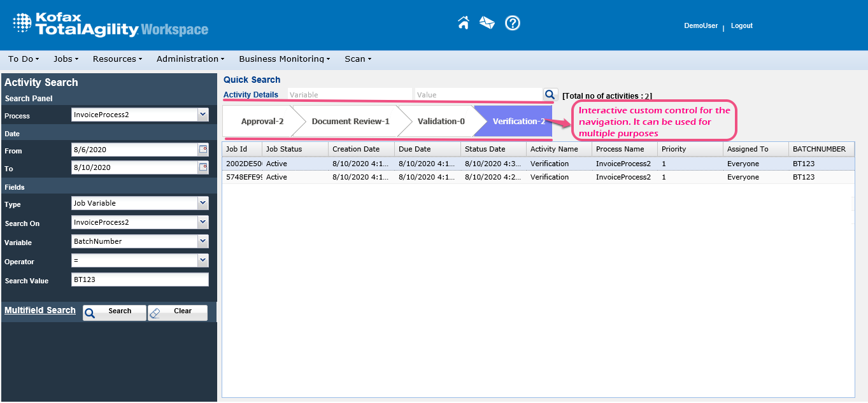Click the Logout link
The image size is (868, 403).
[741, 26]
